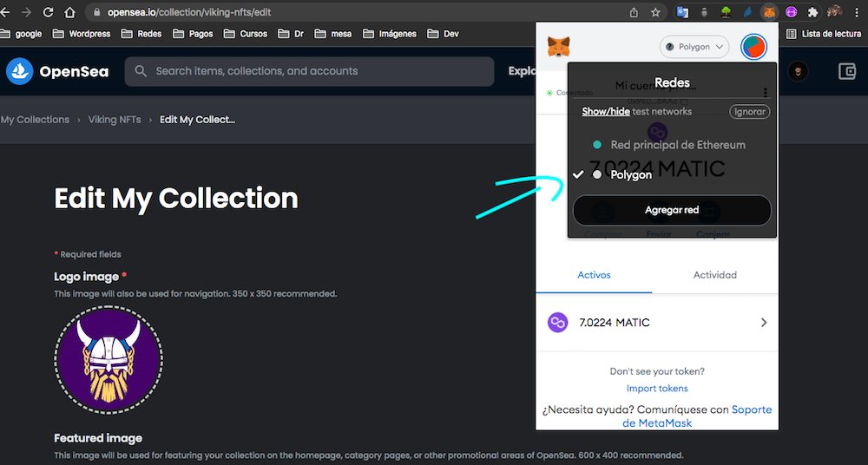Image resolution: width=868 pixels, height=465 pixels.
Task: Click the Viking logo image upload
Action: 108,360
